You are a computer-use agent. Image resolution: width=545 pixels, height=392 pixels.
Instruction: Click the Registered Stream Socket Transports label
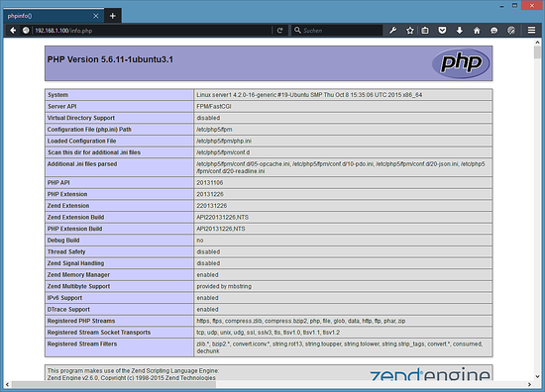point(99,333)
